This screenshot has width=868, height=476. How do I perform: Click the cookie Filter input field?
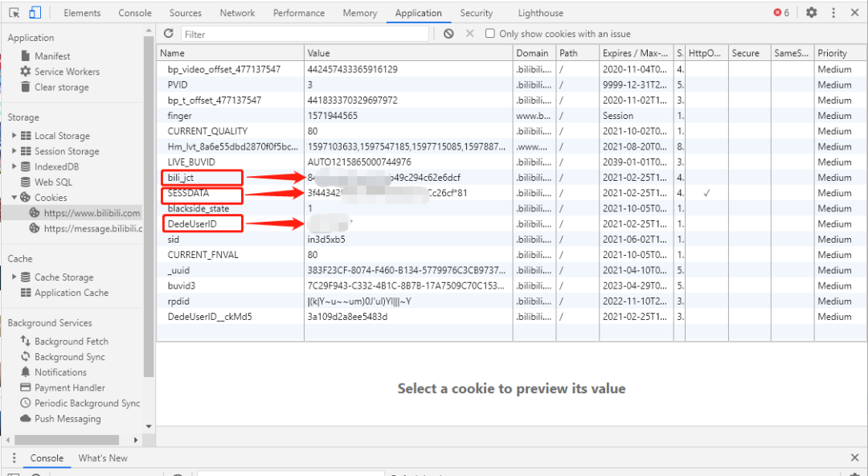(x=305, y=34)
